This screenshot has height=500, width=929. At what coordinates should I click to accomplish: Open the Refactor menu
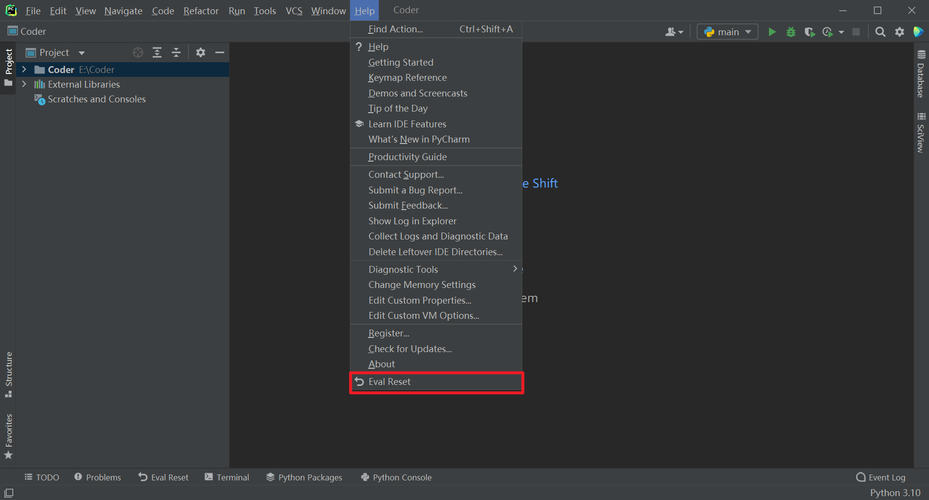[x=201, y=11]
